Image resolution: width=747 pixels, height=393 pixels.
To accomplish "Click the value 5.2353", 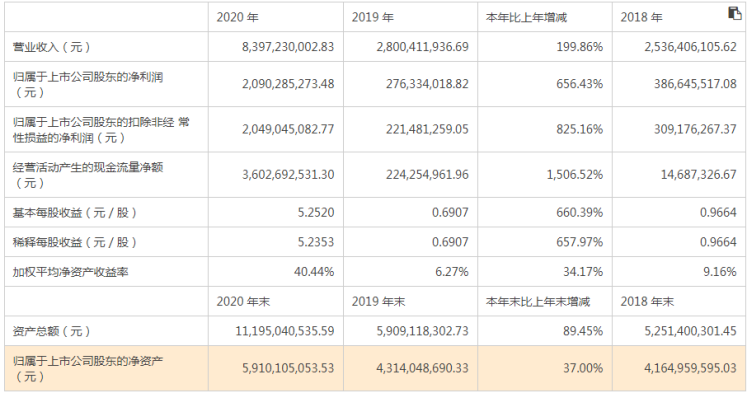I will (x=316, y=242).
